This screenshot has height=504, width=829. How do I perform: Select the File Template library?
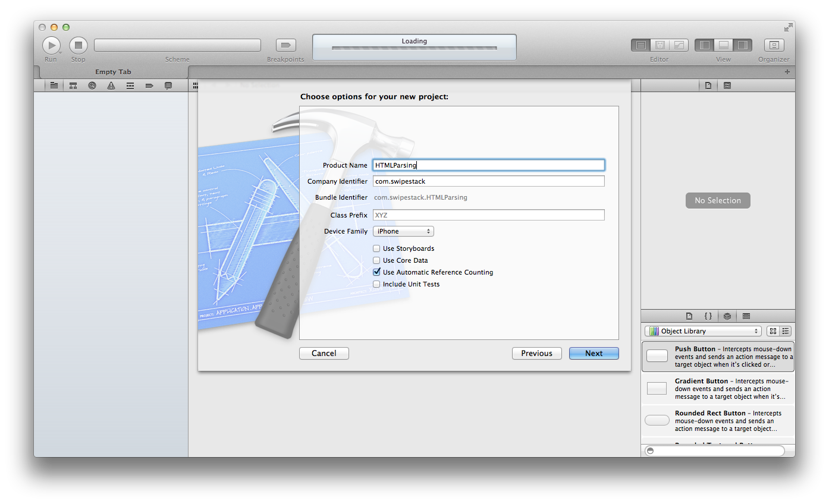pos(689,316)
